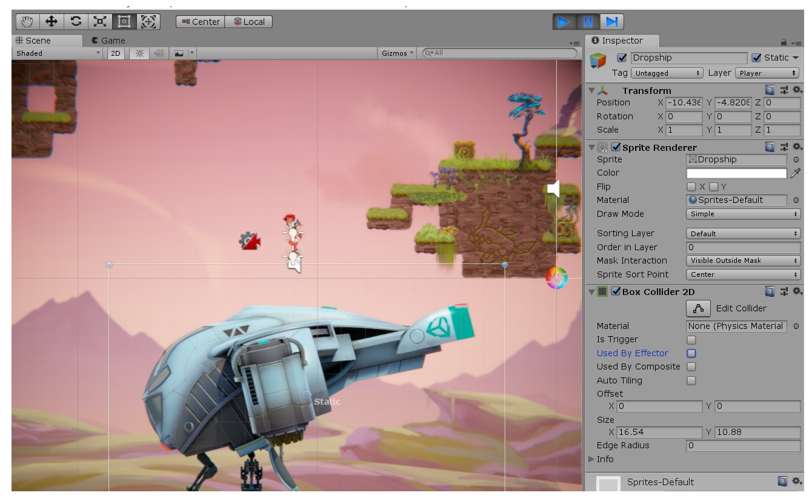Switch to the Scene tab
This screenshot has height=504, width=812.
click(47, 41)
